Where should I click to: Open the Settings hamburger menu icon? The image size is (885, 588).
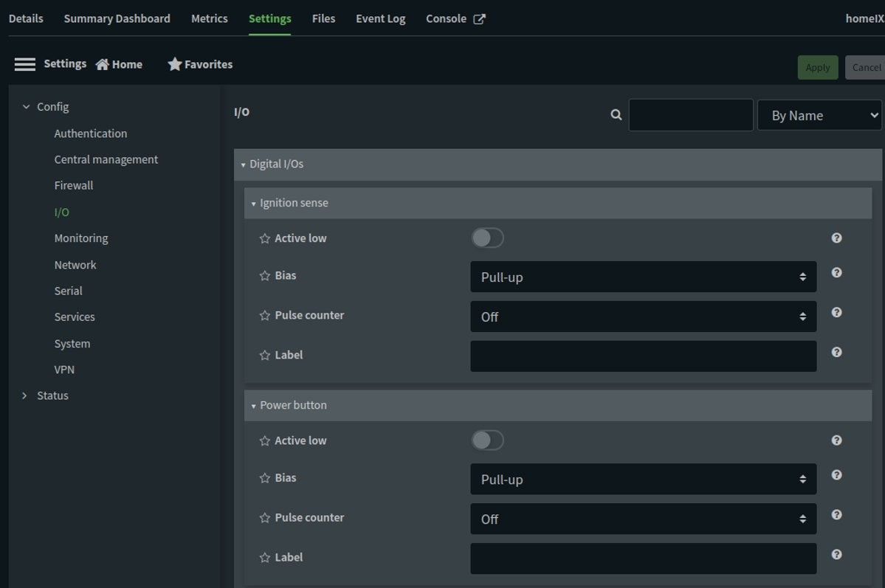24,65
